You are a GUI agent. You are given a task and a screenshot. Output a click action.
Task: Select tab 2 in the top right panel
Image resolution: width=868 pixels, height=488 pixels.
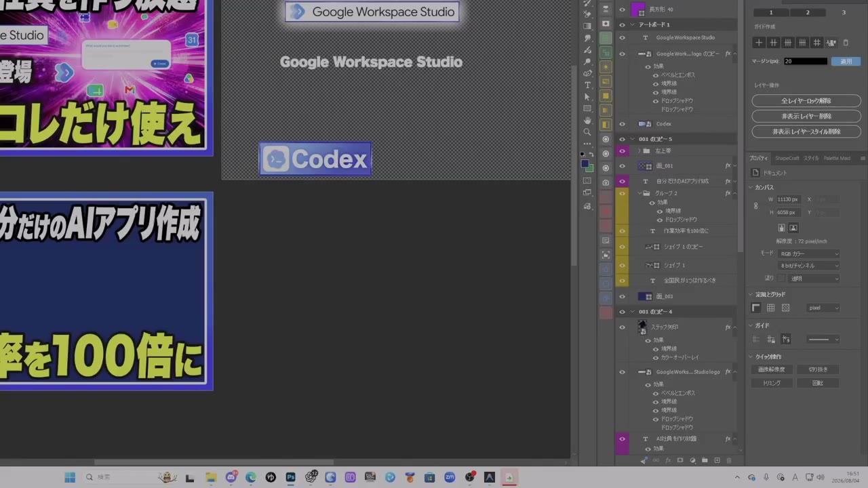tap(807, 12)
